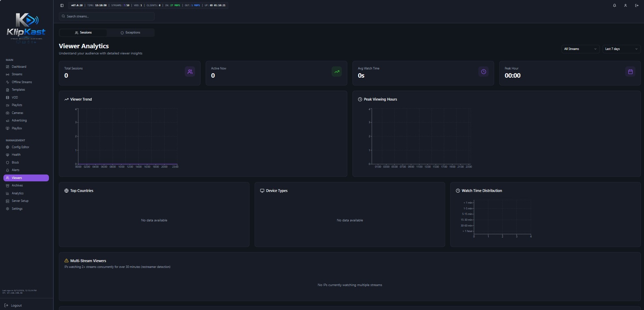The height and width of the screenshot is (310, 644).
Task: Click the Watch Time Distribution clock icon
Action: point(458,191)
